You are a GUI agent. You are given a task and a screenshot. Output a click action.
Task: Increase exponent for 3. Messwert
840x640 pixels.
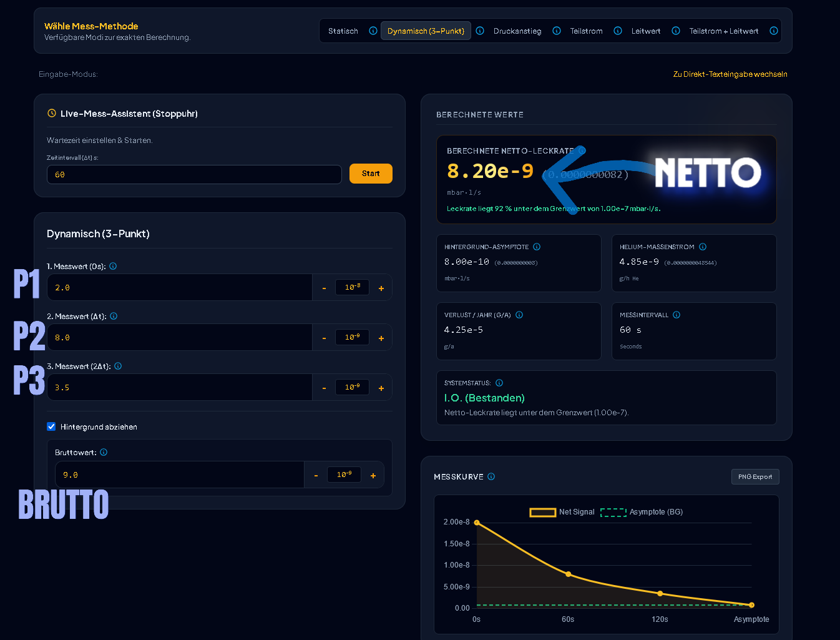pyautogui.click(x=381, y=388)
